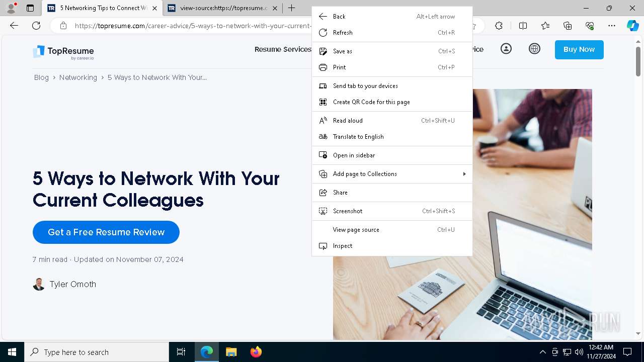
Task: Choose Translate to English entry
Action: (392, 137)
